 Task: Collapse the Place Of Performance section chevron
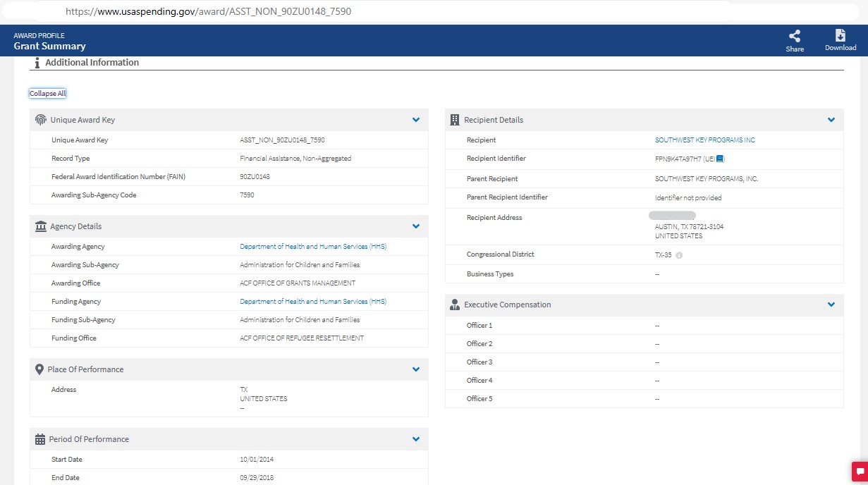point(416,369)
